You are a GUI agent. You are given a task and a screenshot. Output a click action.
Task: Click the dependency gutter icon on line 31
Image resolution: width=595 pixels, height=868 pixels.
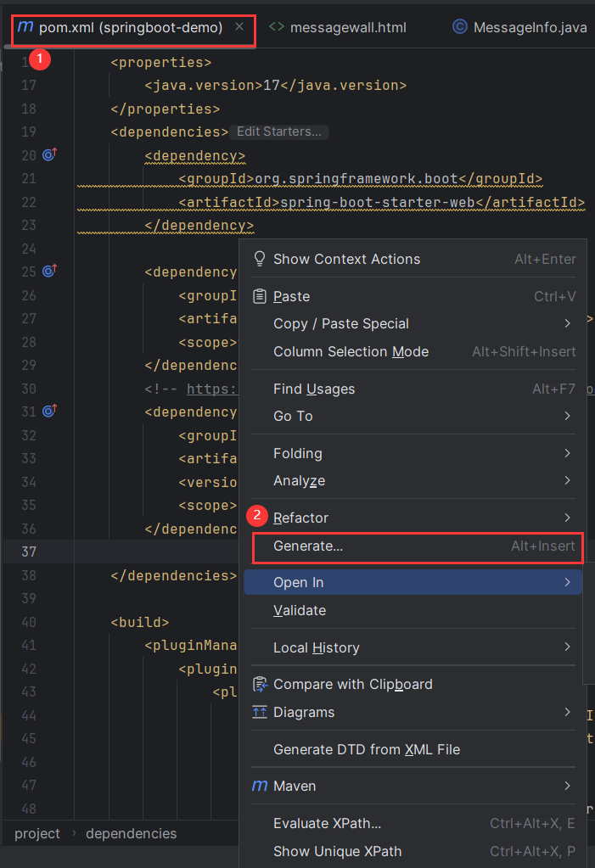[50, 412]
